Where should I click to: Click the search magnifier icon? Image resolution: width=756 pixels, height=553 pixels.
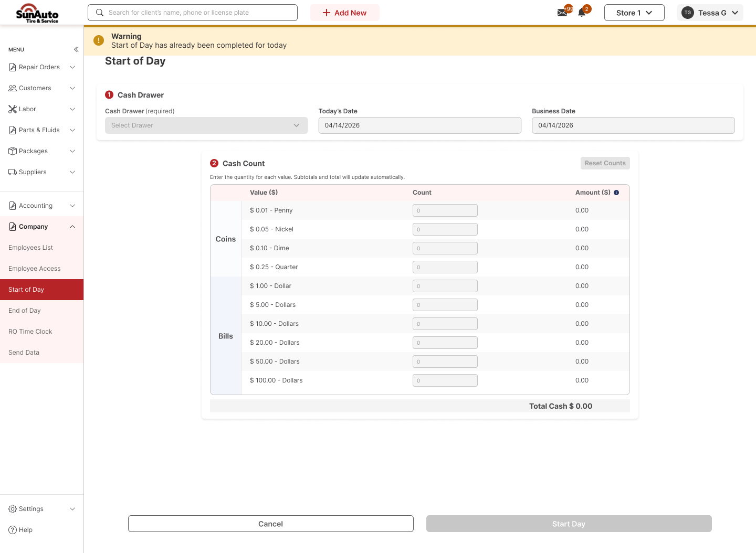[x=99, y=13]
